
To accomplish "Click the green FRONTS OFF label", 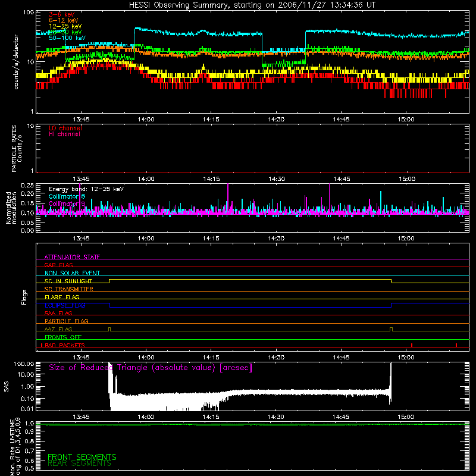I will tap(63, 337).
